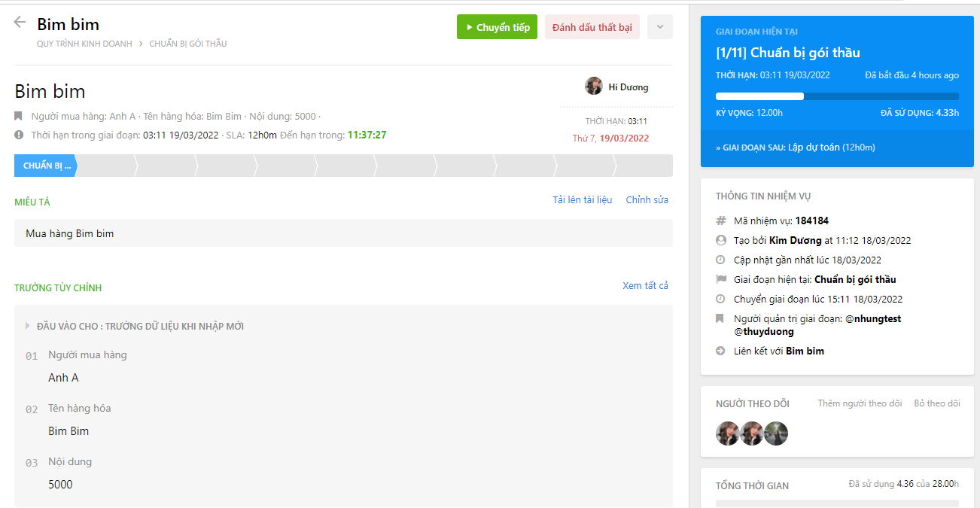
Task: Click the clock icon beside "Cập nhật gần nhất lúc"
Action: (720, 260)
